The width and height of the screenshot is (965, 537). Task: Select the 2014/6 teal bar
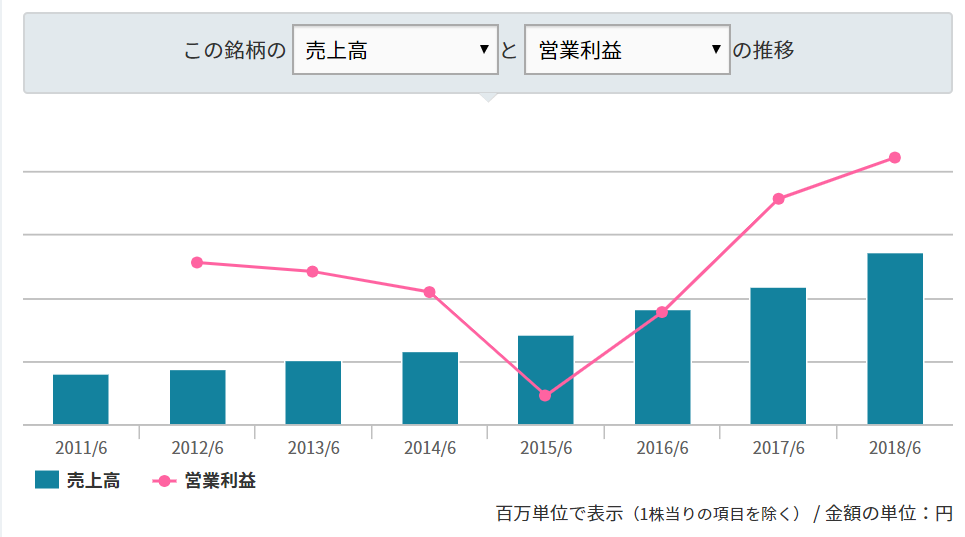coord(430,389)
